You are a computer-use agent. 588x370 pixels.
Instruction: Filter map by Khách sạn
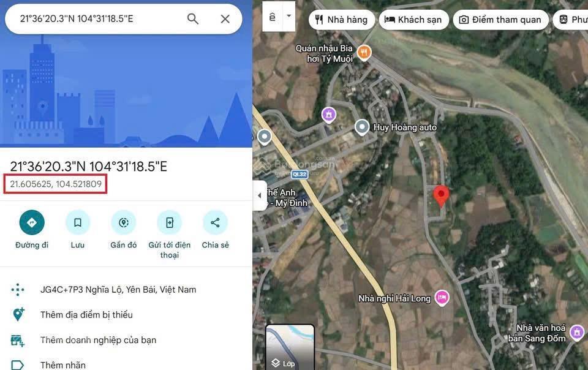[x=413, y=20]
